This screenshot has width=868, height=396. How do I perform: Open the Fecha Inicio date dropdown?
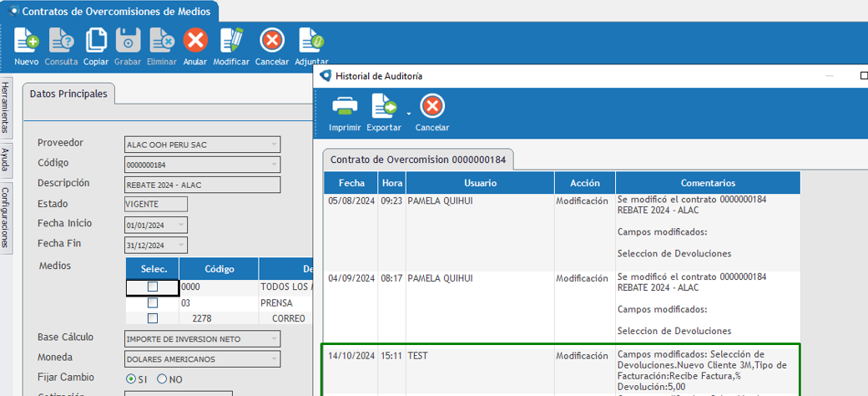[180, 225]
